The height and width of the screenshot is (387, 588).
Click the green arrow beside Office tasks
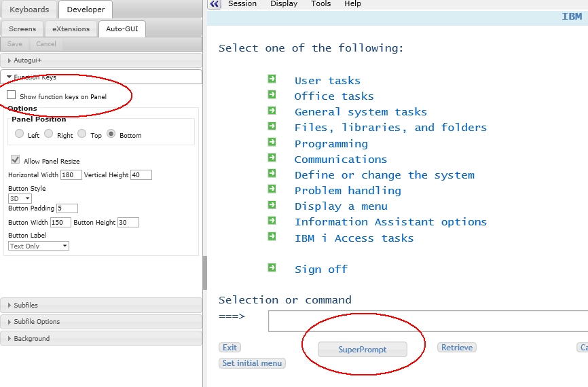pos(272,94)
